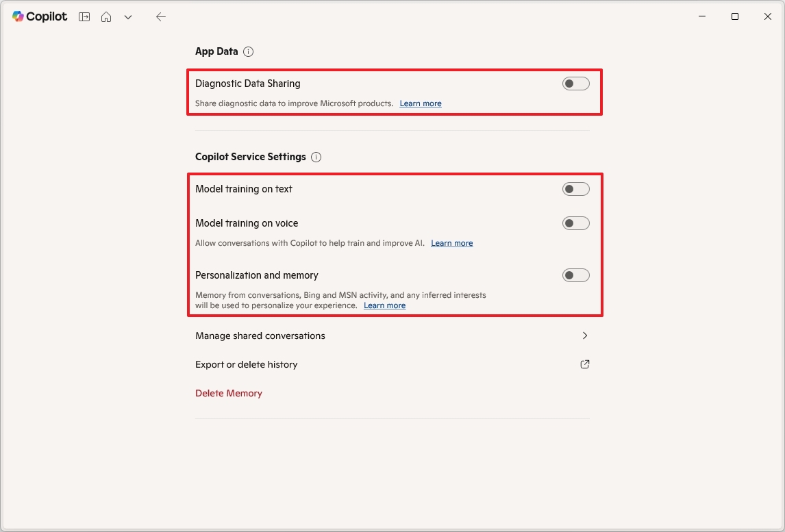Turn on Model training on text
The height and width of the screenshot is (532, 785).
pyautogui.click(x=575, y=188)
